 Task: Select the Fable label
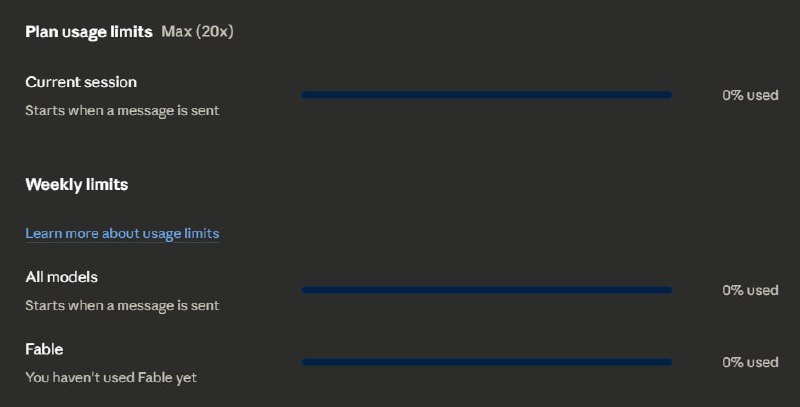(x=44, y=349)
